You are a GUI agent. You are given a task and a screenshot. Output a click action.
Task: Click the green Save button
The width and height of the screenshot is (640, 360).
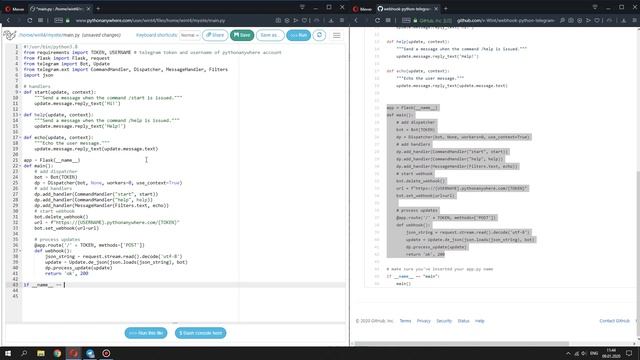pyautogui.click(x=242, y=35)
